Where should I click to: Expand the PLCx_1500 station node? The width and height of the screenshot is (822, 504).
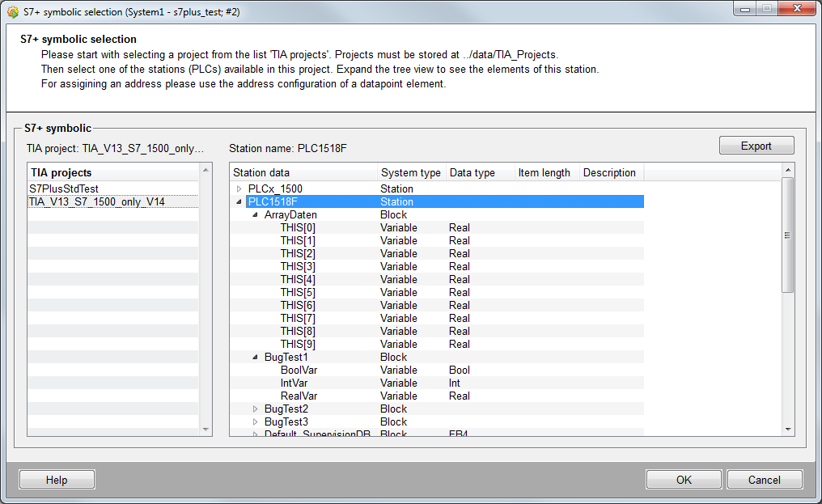click(239, 189)
